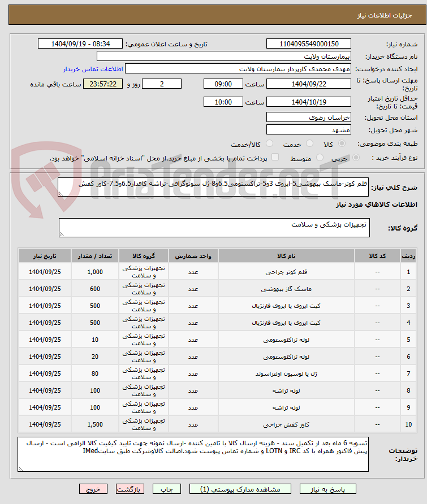Click quantity 600 in row 2

click(x=95, y=289)
